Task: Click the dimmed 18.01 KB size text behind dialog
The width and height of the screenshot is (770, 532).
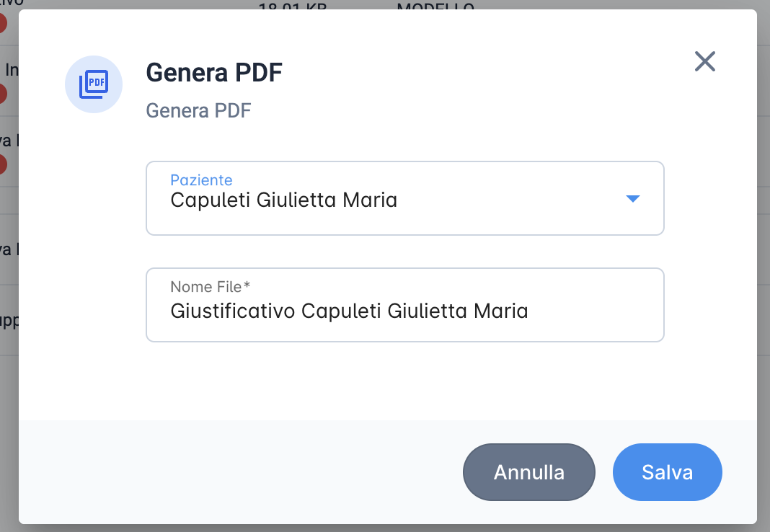Action: pyautogui.click(x=292, y=6)
